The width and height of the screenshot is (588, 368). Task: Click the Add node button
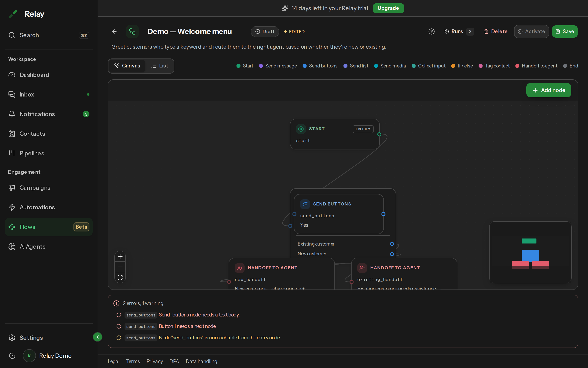(x=548, y=90)
